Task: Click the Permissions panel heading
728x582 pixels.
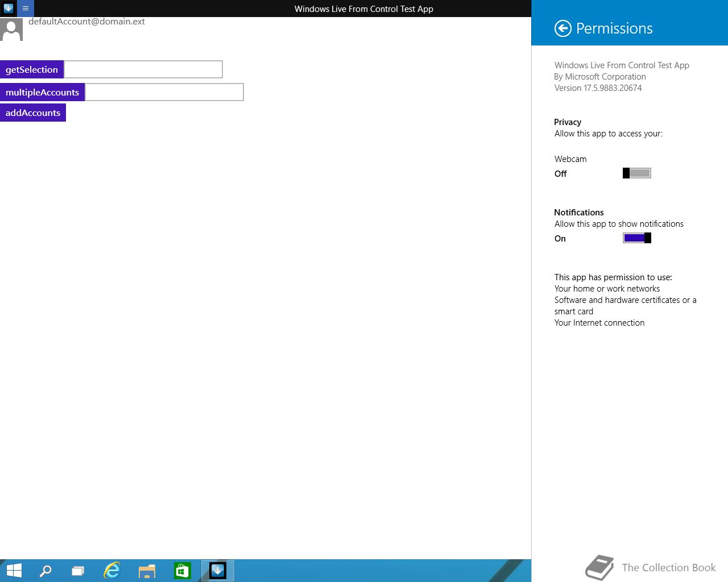Action: pos(614,28)
